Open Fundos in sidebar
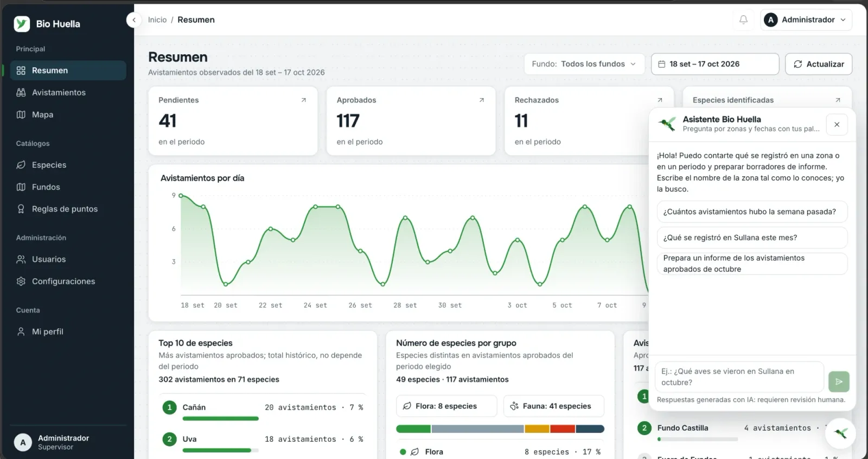The width and height of the screenshot is (868, 459). [68, 187]
